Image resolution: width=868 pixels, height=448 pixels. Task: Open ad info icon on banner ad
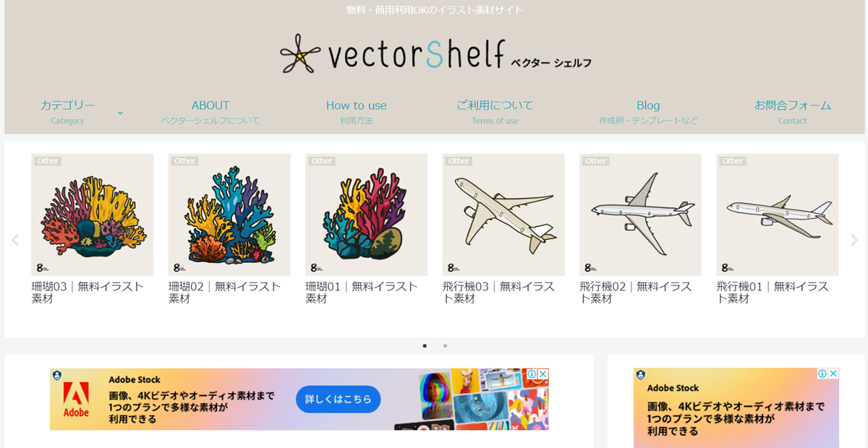coord(532,374)
